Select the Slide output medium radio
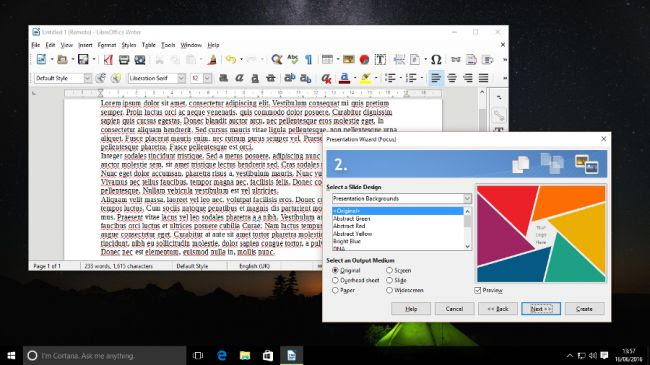Image resolution: width=650 pixels, height=365 pixels. click(x=389, y=280)
